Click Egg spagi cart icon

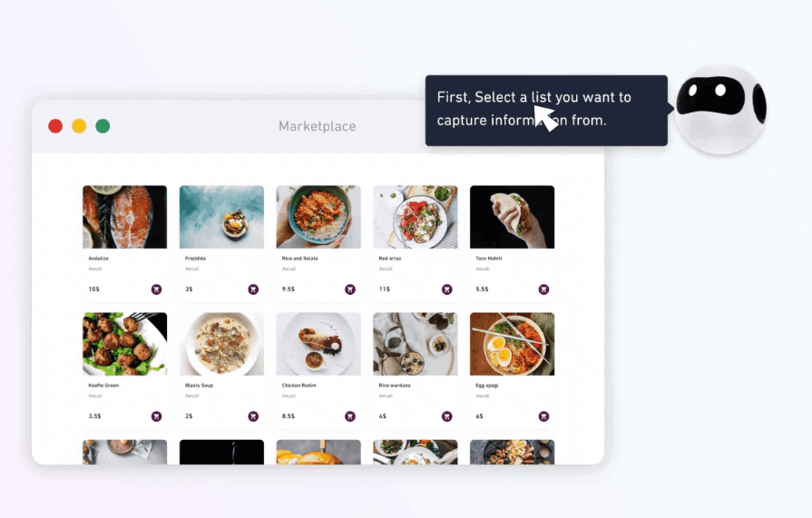[x=543, y=416]
